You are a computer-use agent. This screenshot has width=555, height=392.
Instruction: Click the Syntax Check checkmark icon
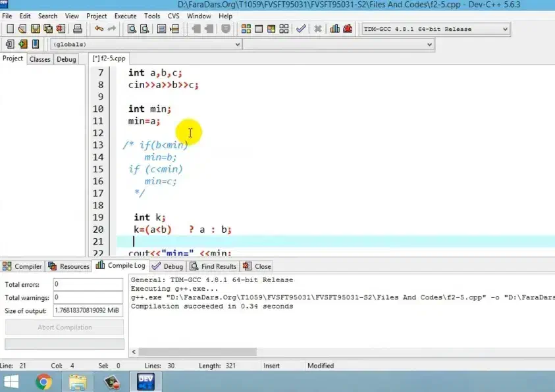click(301, 29)
